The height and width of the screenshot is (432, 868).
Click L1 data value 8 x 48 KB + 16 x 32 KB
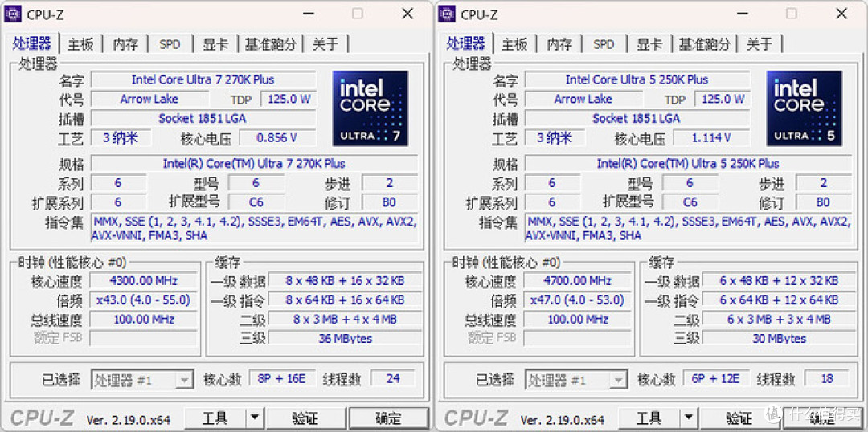coord(345,280)
